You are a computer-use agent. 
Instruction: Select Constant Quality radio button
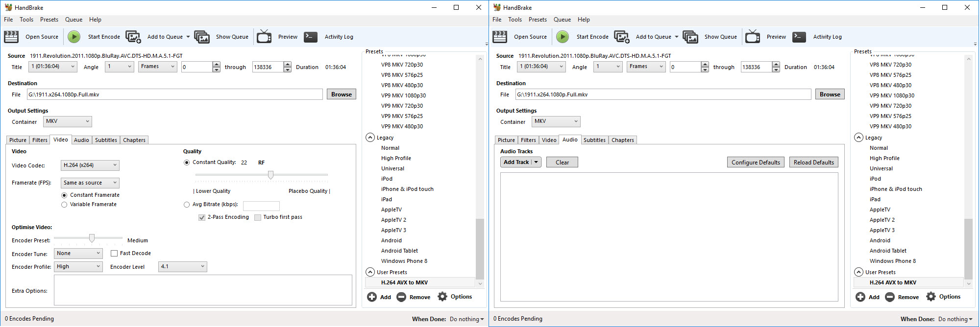[x=187, y=163]
